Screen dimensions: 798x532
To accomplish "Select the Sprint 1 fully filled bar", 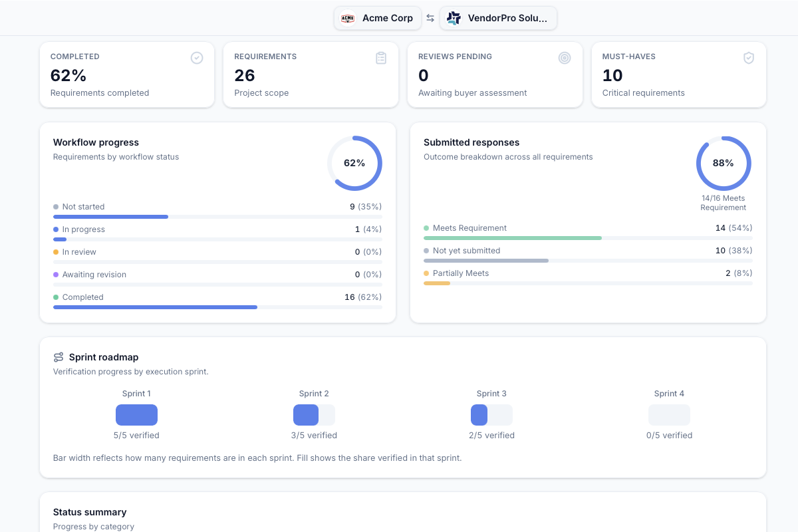I will pos(136,415).
